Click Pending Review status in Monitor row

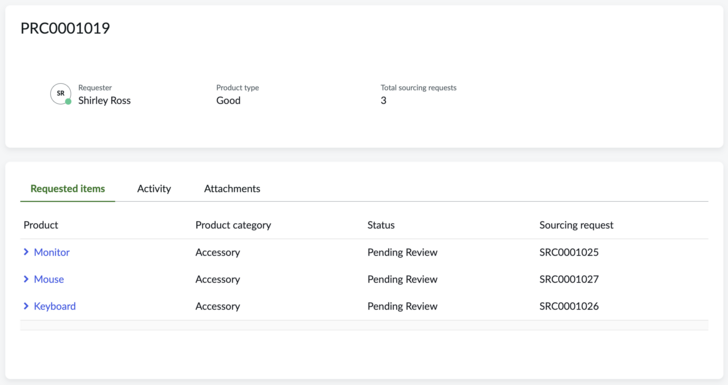pyautogui.click(x=403, y=252)
